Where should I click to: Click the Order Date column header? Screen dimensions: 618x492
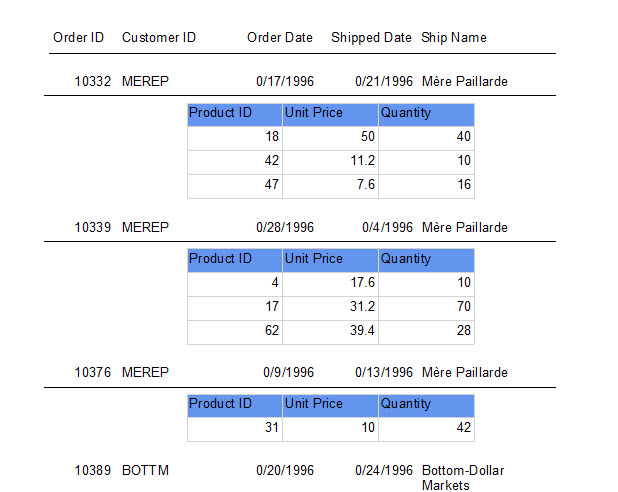coord(280,37)
